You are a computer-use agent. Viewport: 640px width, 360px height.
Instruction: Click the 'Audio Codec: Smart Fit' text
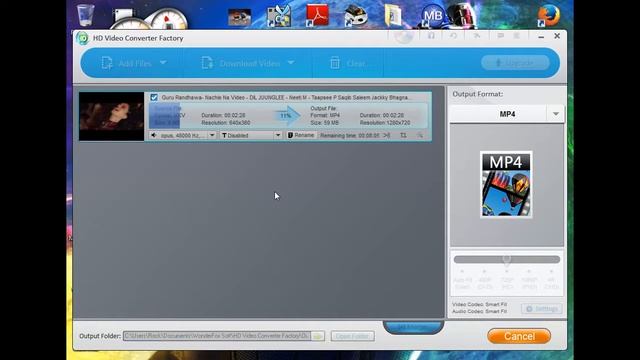tap(480, 311)
